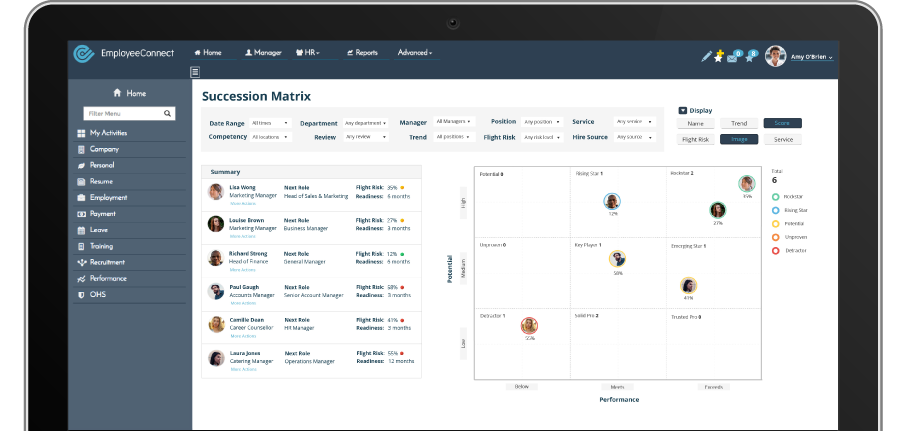The width and height of the screenshot is (904, 431).
Task: Open My Activities grid icon in sidebar
Action: (81, 133)
